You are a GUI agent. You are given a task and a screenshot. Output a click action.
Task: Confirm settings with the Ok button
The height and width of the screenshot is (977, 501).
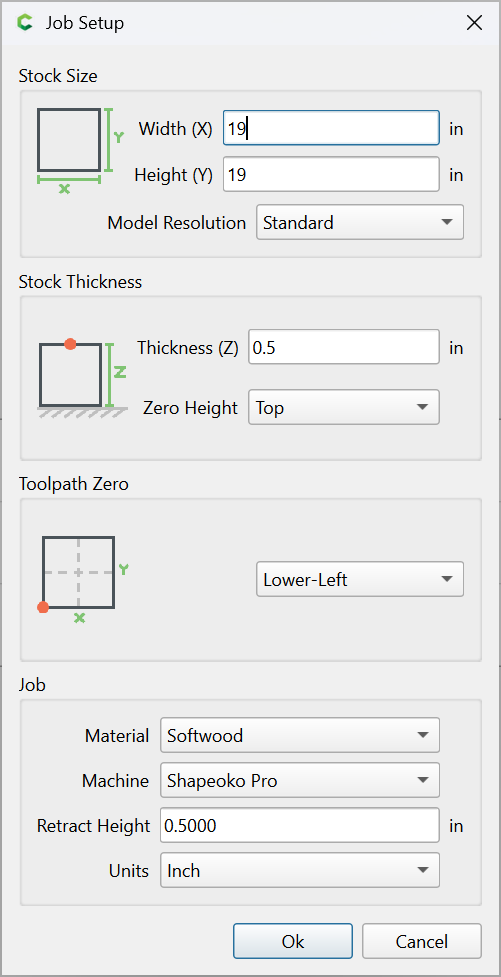(x=293, y=941)
